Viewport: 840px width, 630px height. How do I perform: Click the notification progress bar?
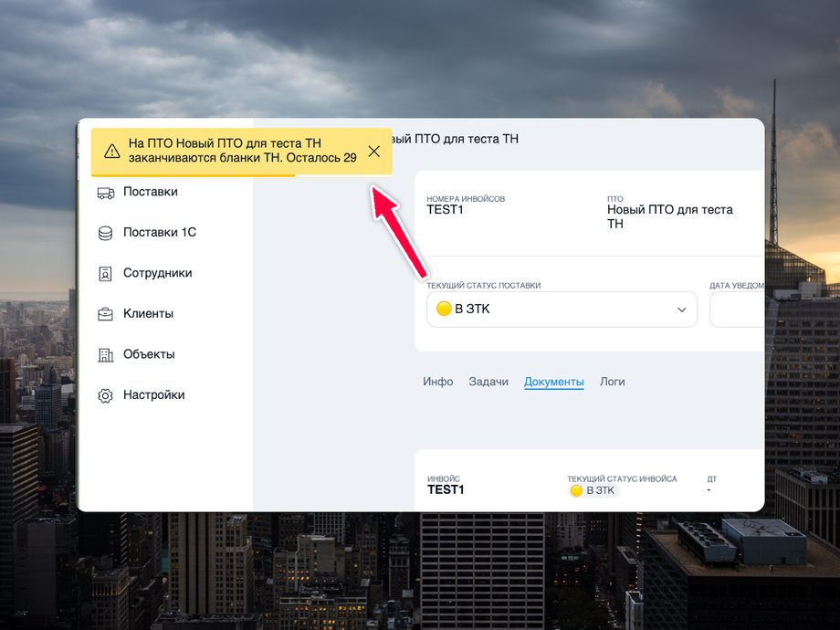pyautogui.click(x=242, y=175)
